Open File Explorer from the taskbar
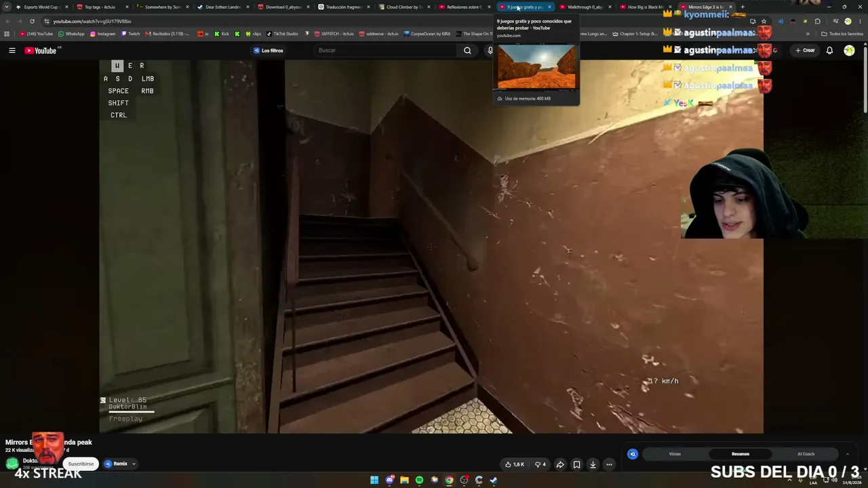Screen dimensions: 868x488 (x=404, y=480)
